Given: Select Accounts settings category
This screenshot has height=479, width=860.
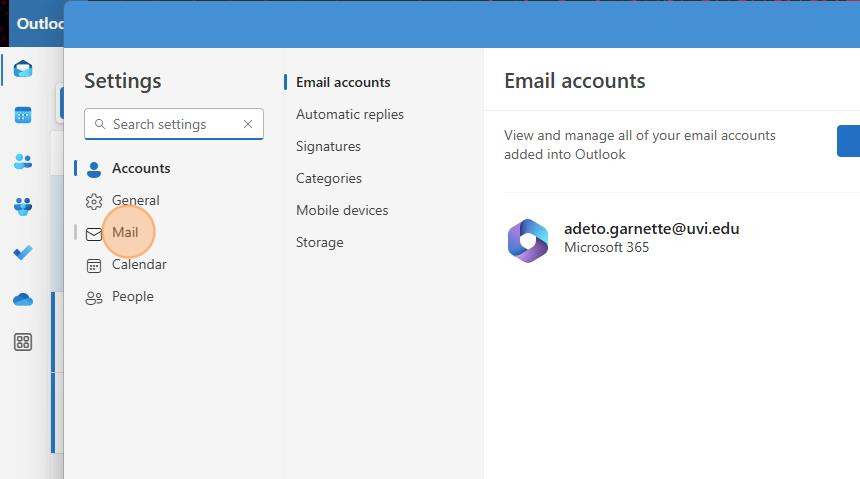Looking at the screenshot, I should coord(141,168).
